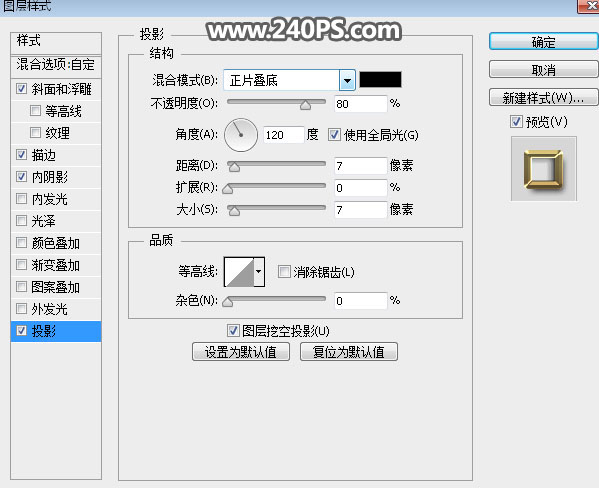The image size is (599, 488).
Task: Uncheck 使用全局光 checkbox
Action: tap(334, 135)
